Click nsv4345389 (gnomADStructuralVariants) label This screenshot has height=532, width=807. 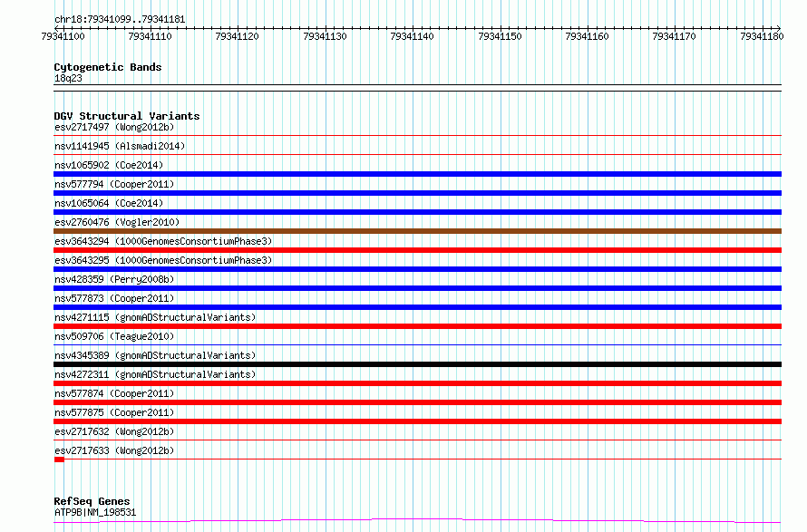point(155,355)
